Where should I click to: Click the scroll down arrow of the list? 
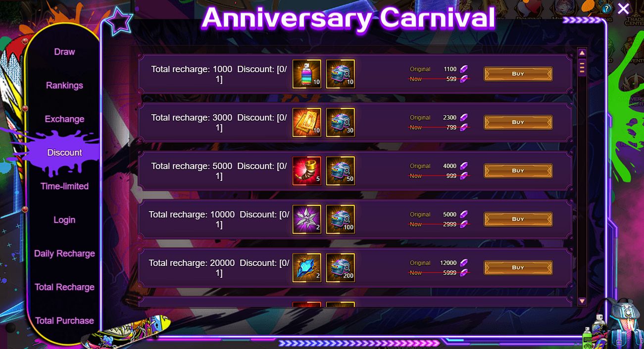pos(582,301)
